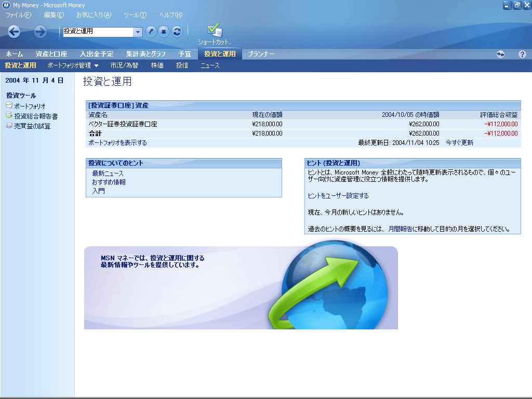Open the ツール(T) menu
The width and height of the screenshot is (532, 399).
135,15
